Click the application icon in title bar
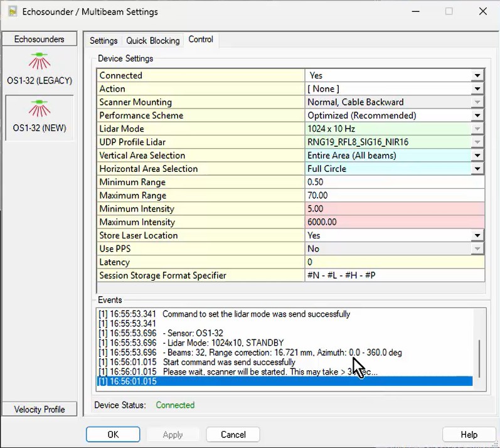The image size is (500, 448). [x=12, y=12]
